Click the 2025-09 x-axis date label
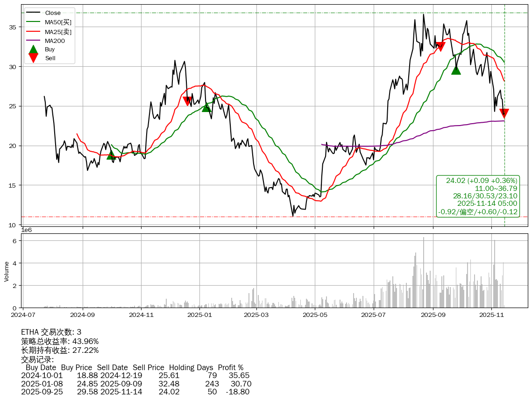 [433, 315]
